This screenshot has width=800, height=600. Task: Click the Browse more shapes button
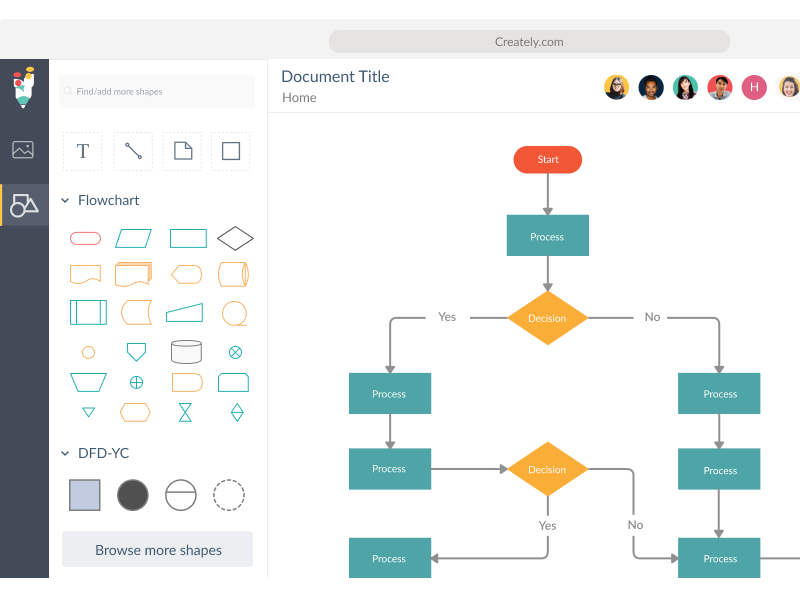tap(158, 550)
